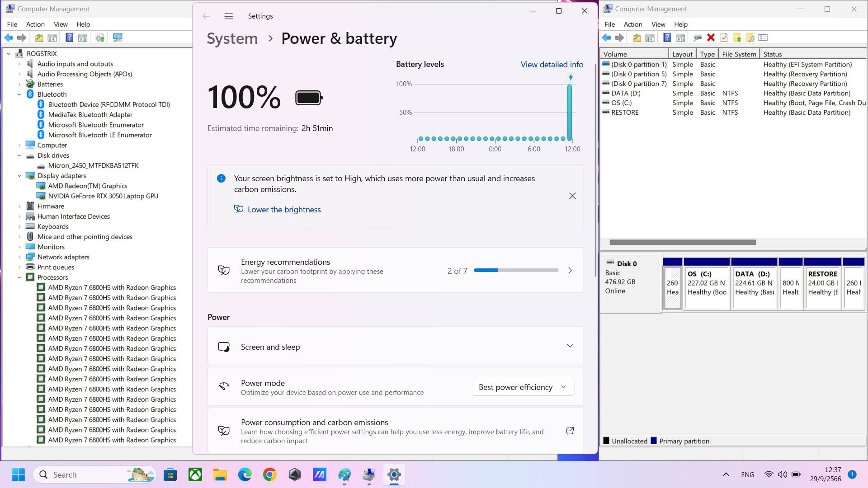Viewport: 868px width, 488px height.
Task: Click the File System column header
Action: coord(739,54)
